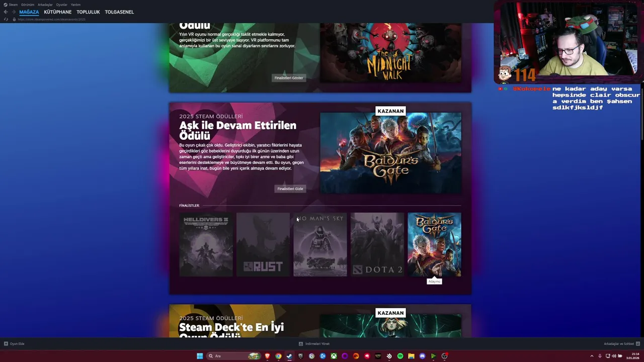Screen dimensions: 644x362
Task: Open the Xbox app from taskbar
Action: click(334, 356)
